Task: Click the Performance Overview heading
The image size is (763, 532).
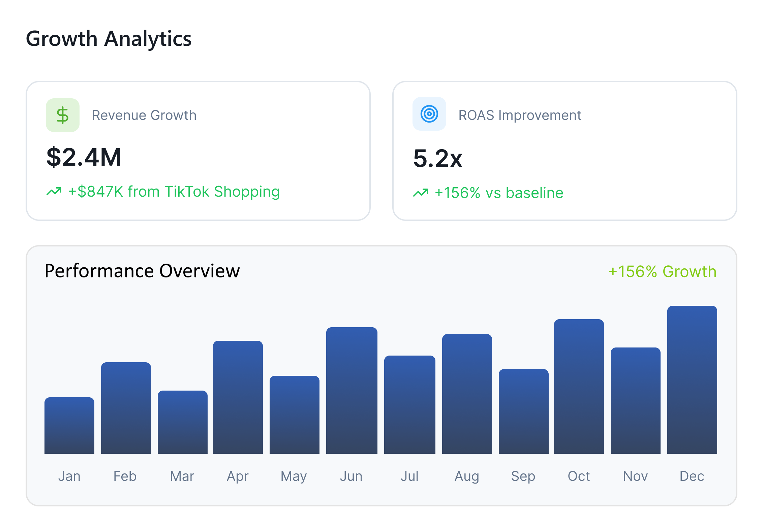Action: [142, 271]
